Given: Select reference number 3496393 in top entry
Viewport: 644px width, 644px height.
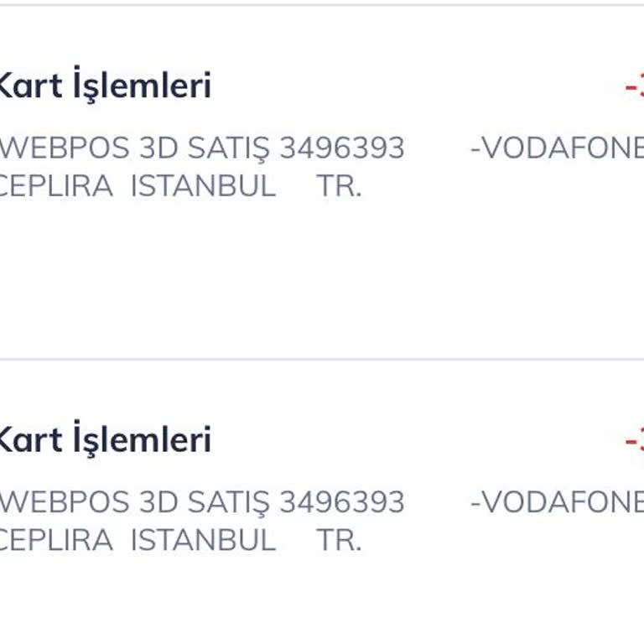Looking at the screenshot, I should pyautogui.click(x=342, y=148).
